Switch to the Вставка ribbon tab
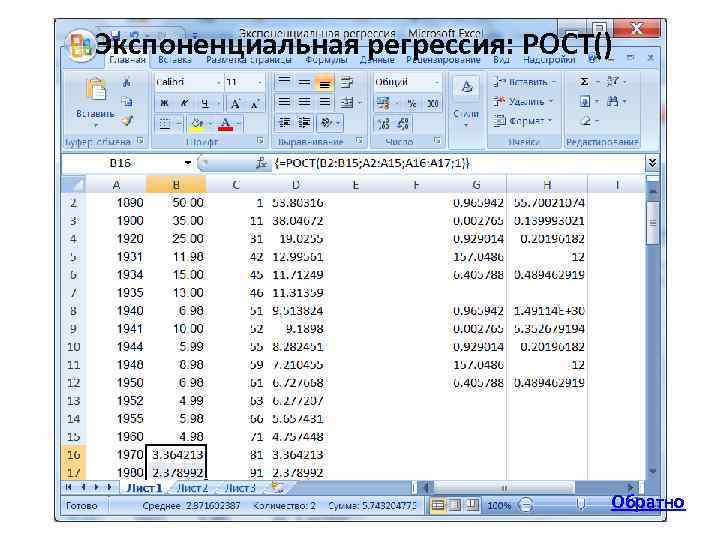 pos(174,60)
